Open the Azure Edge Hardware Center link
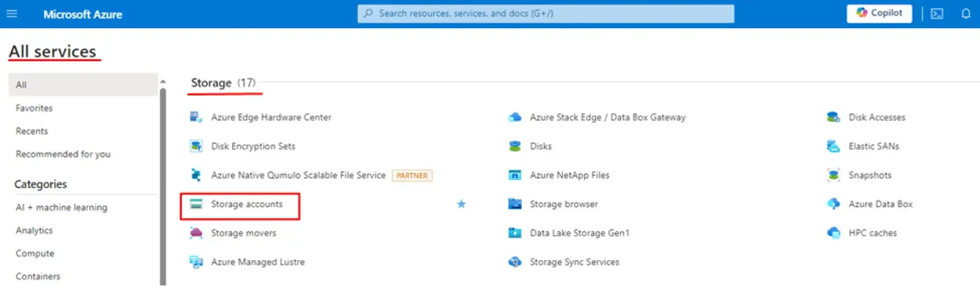This screenshot has width=980, height=286. coord(271,117)
